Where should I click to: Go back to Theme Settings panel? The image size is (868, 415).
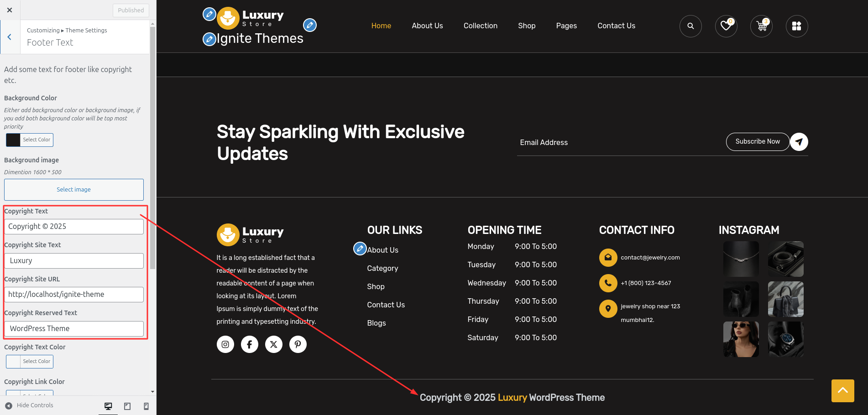pos(10,37)
